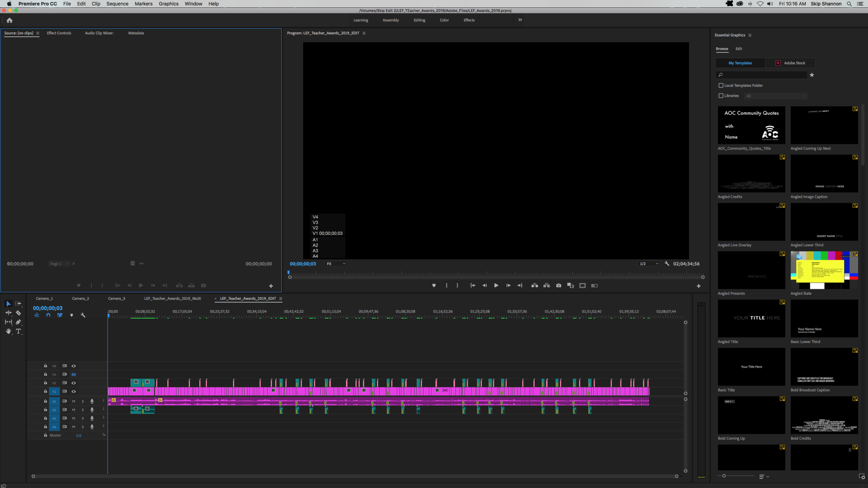
Task: Click the Home icon
Action: point(9,20)
